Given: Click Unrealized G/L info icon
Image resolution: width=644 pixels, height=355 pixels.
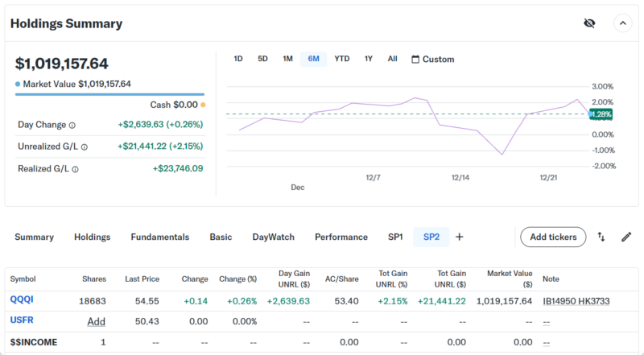Looking at the screenshot, I should tap(85, 147).
